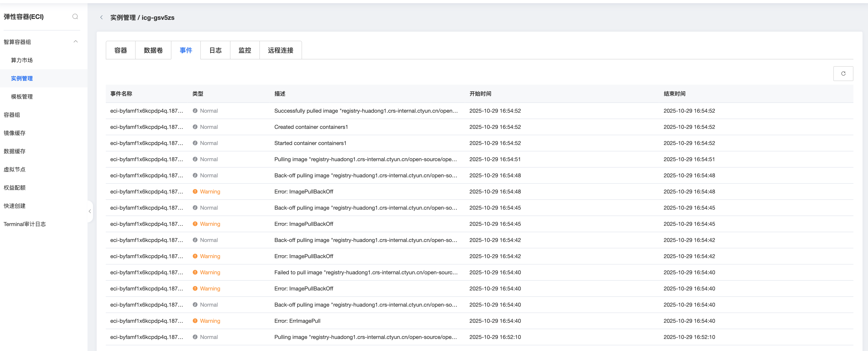Image resolution: width=868 pixels, height=351 pixels.
Task: Open 镜像缓存 menu item
Action: coord(15,133)
